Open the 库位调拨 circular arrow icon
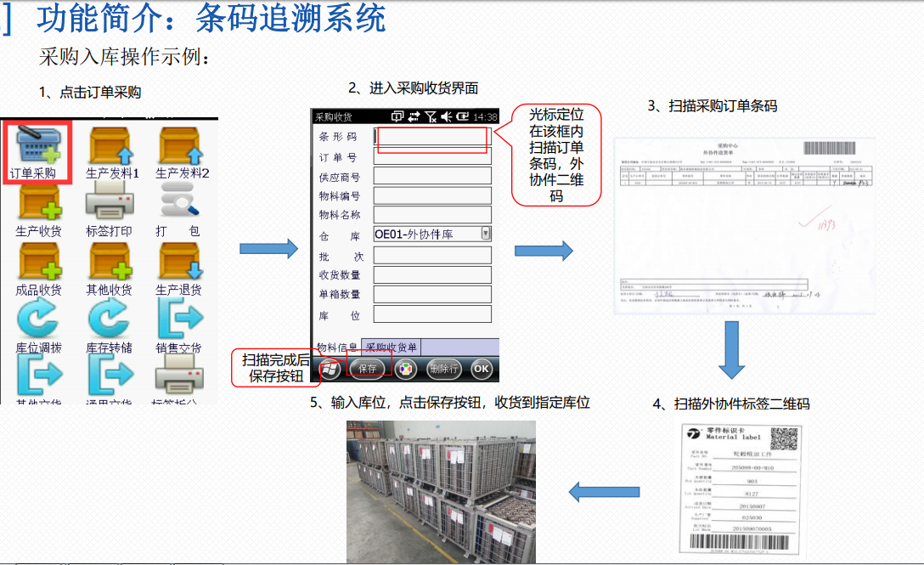The image size is (924, 565). (x=37, y=319)
